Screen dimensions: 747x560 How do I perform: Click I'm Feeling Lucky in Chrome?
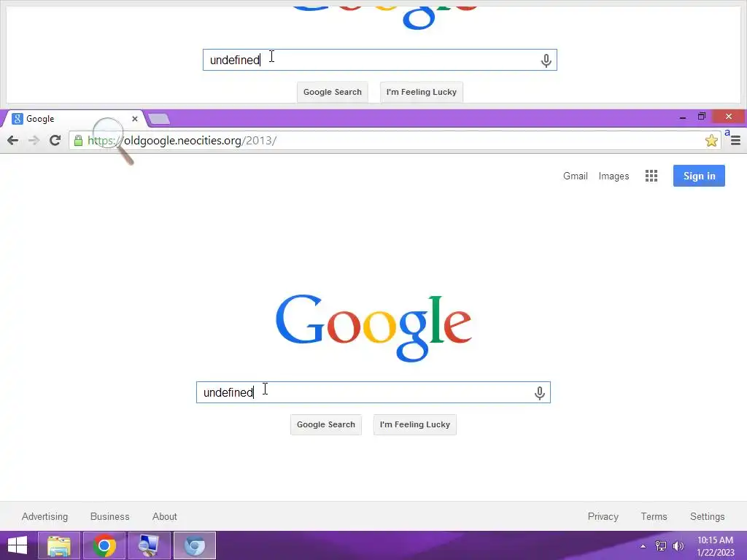pyautogui.click(x=415, y=424)
